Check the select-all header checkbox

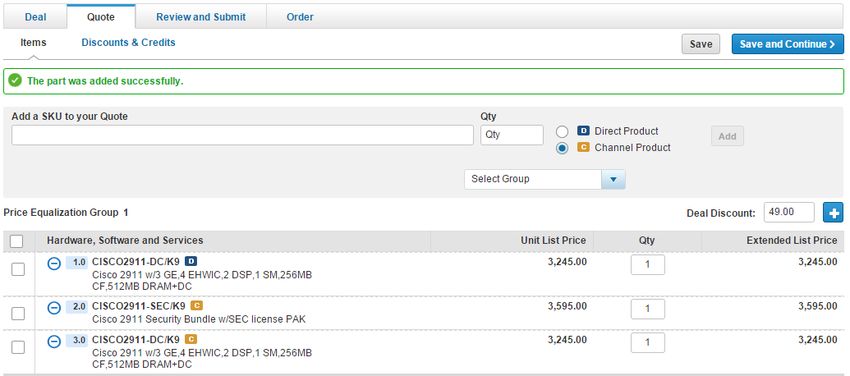[17, 241]
